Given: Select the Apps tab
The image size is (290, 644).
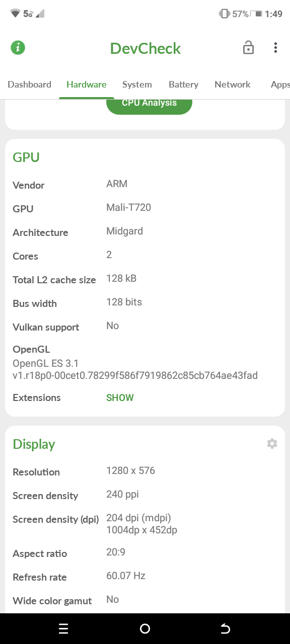Looking at the screenshot, I should pyautogui.click(x=280, y=85).
